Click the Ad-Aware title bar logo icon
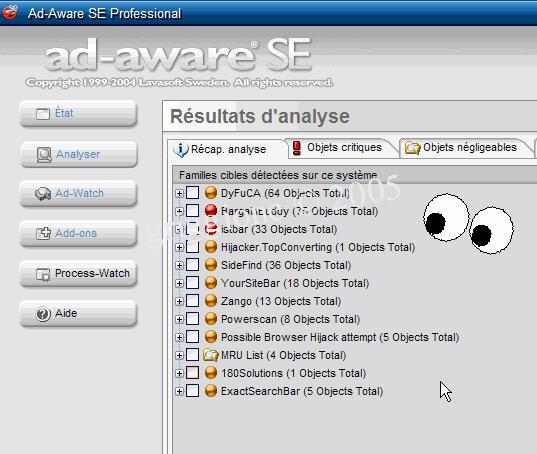The height and width of the screenshot is (454, 537). [10, 12]
